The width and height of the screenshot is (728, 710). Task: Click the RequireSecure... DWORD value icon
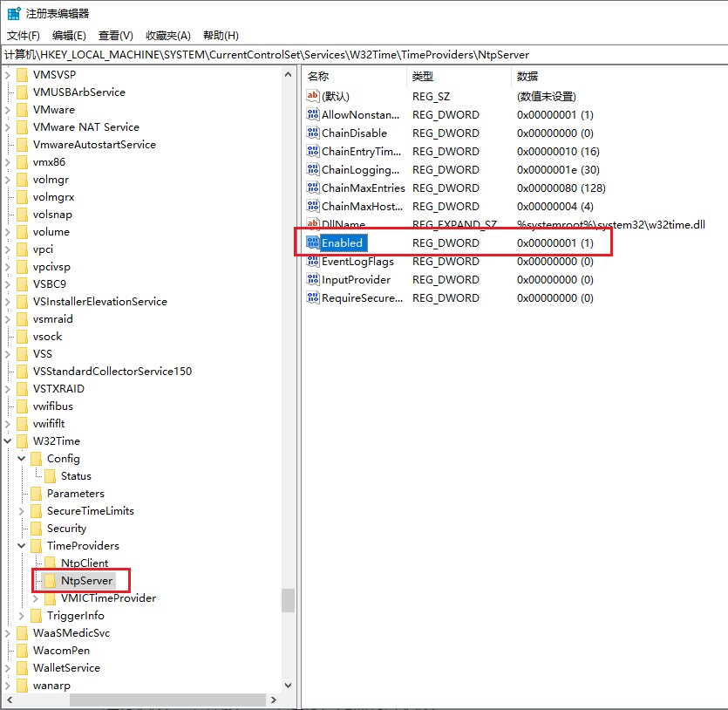point(313,297)
